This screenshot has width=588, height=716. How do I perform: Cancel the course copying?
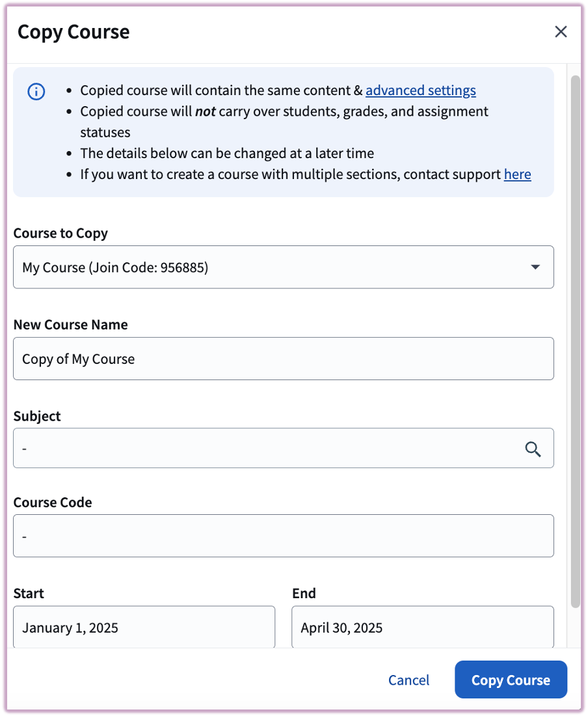(x=408, y=680)
